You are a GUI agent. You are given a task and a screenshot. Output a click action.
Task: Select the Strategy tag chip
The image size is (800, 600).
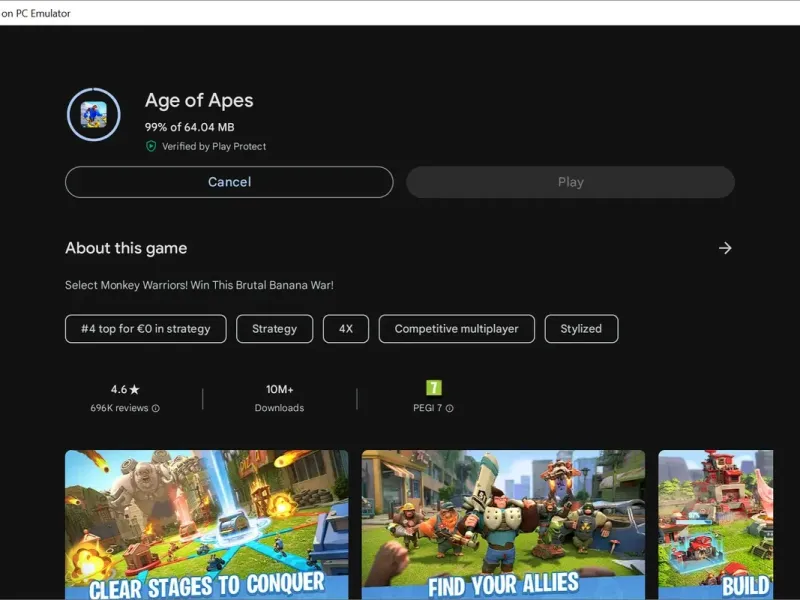274,329
